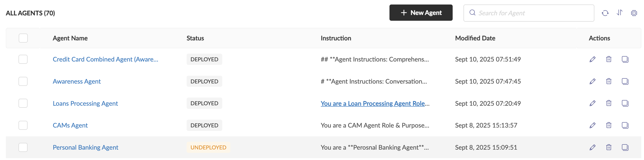Duplicate the Loans Processing Agent

pyautogui.click(x=625, y=103)
